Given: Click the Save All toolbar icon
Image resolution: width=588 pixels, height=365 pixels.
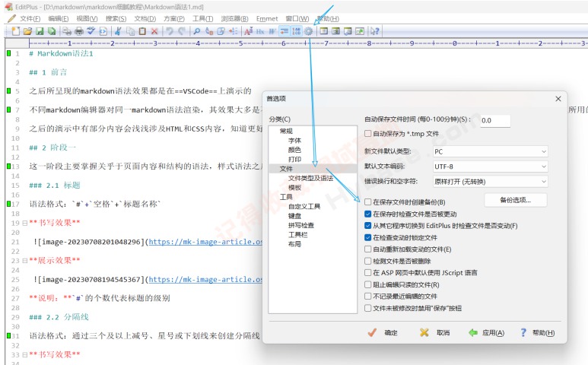Looking at the screenshot, I should (52, 31).
